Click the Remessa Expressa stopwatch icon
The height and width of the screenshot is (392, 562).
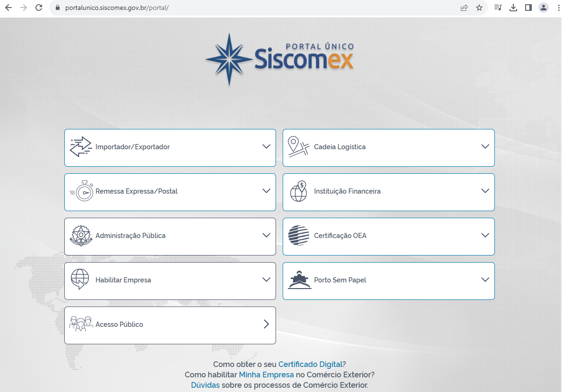(82, 191)
